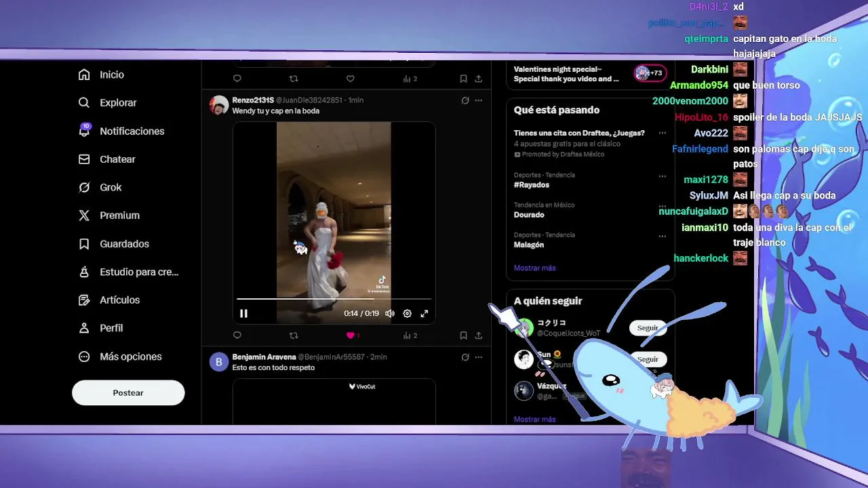Click the +73 listeners avatar badge
868x488 pixels.
click(650, 73)
